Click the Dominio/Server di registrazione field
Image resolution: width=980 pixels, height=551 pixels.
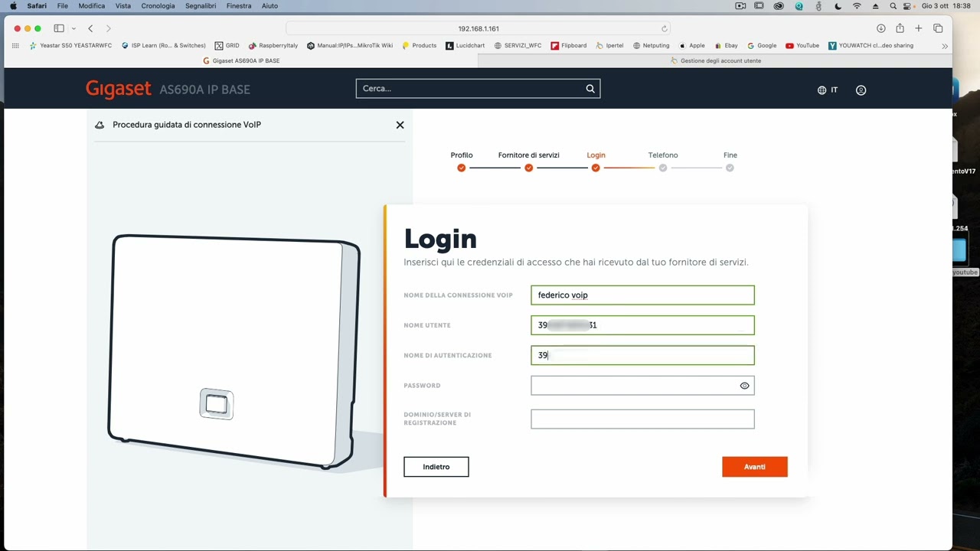coord(642,419)
